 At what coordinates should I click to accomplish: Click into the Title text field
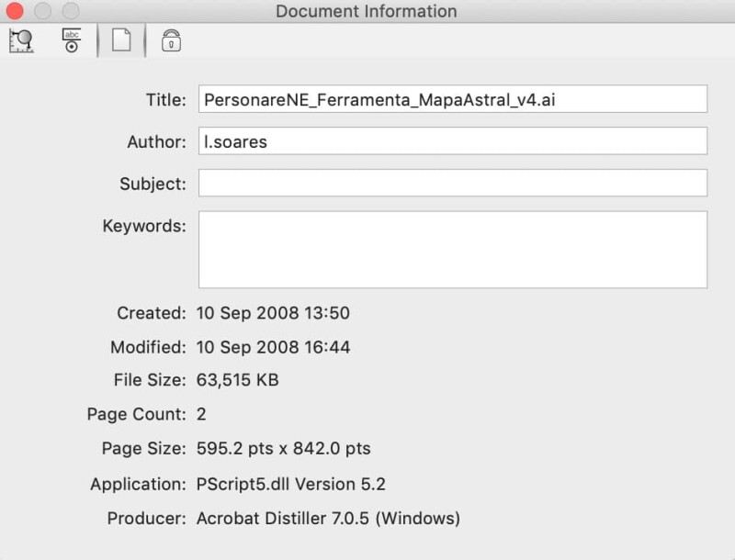pyautogui.click(x=452, y=99)
